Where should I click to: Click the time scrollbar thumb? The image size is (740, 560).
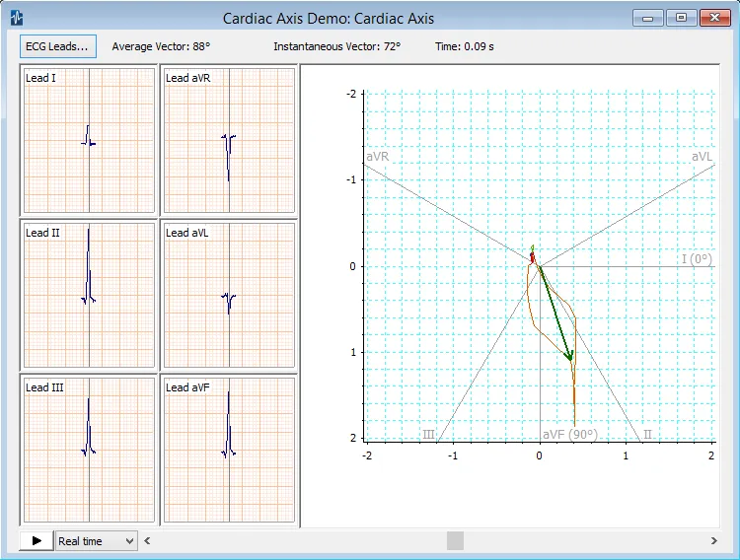(x=455, y=540)
